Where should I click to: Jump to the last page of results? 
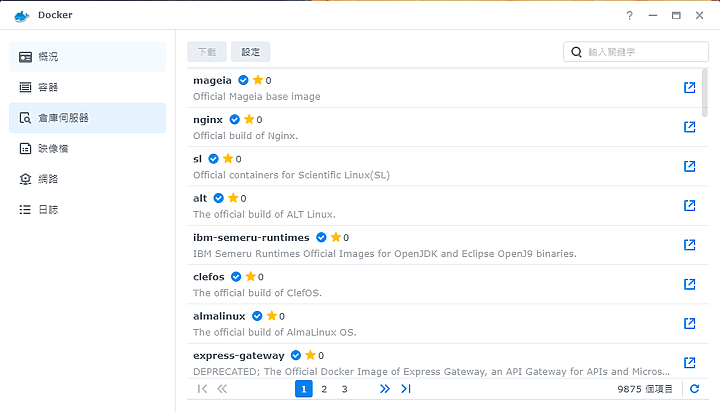pyautogui.click(x=406, y=389)
